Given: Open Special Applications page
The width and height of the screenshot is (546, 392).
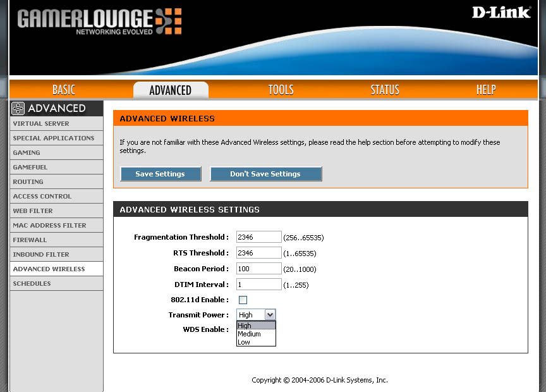Looking at the screenshot, I should 56,138.
